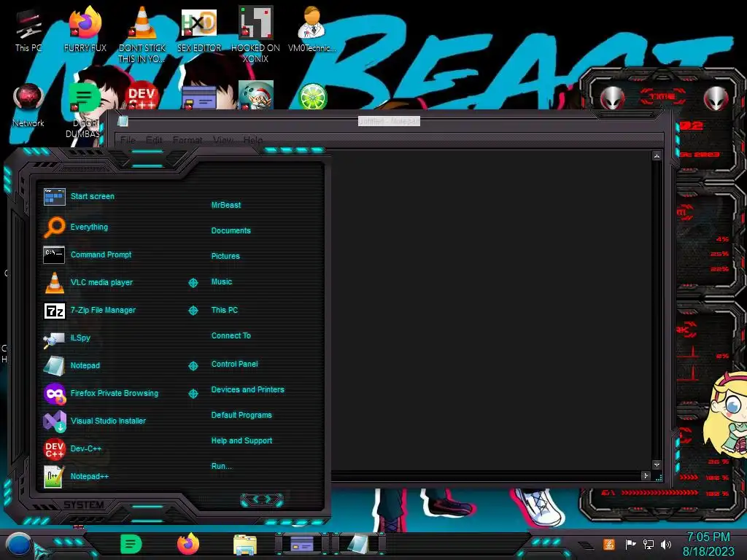Viewport: 747px width, 560px height.
Task: Open Documents from start menu
Action: coord(231,230)
